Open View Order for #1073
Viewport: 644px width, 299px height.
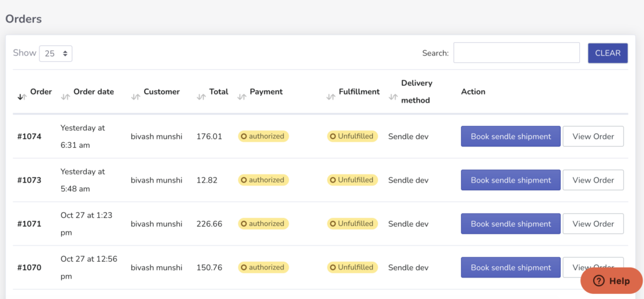592,180
